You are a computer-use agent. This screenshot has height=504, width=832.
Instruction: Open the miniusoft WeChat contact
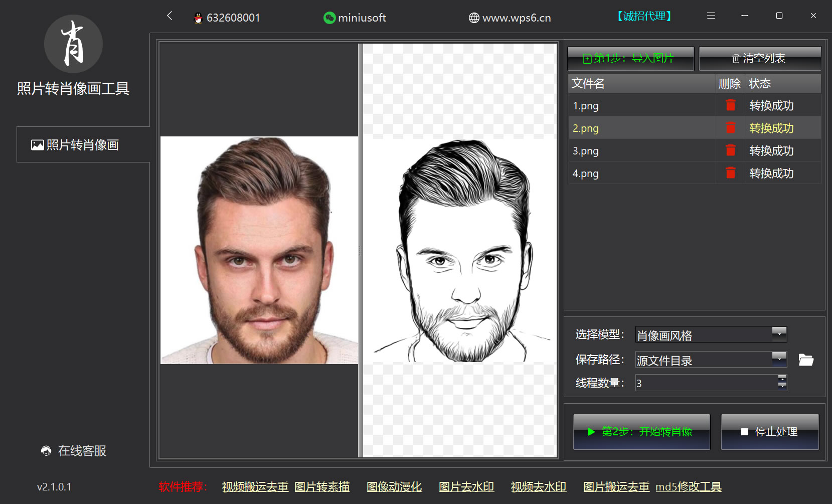(355, 18)
